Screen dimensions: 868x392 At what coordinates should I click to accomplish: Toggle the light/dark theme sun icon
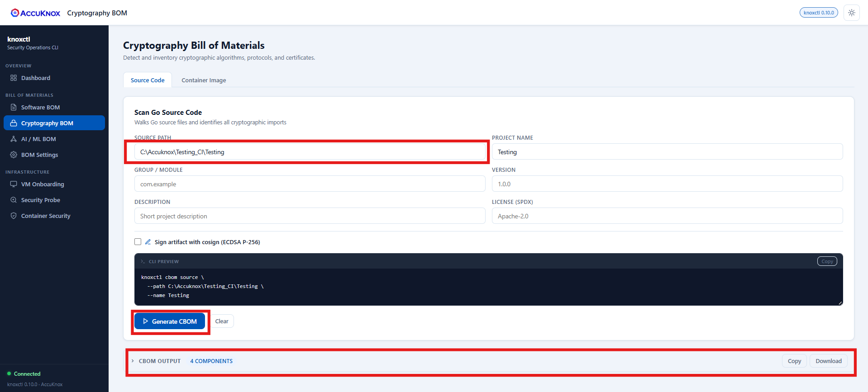click(x=852, y=13)
